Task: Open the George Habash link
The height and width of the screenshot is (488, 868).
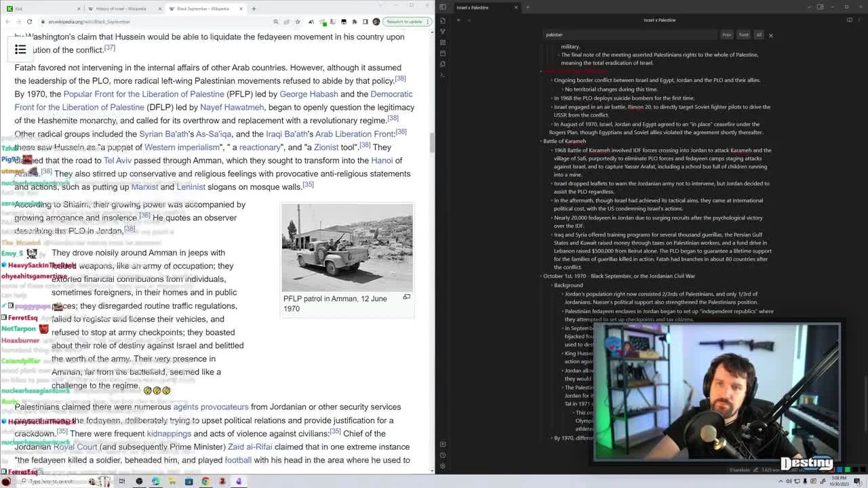Action: [309, 94]
